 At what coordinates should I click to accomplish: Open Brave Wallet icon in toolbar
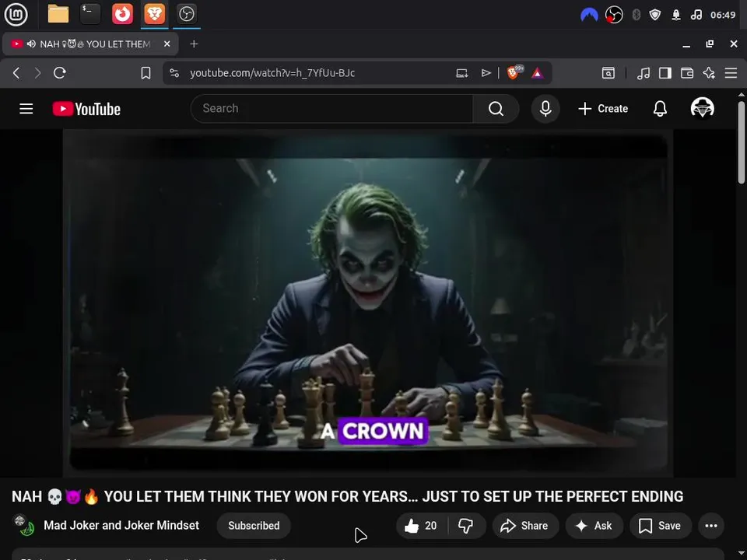point(687,73)
